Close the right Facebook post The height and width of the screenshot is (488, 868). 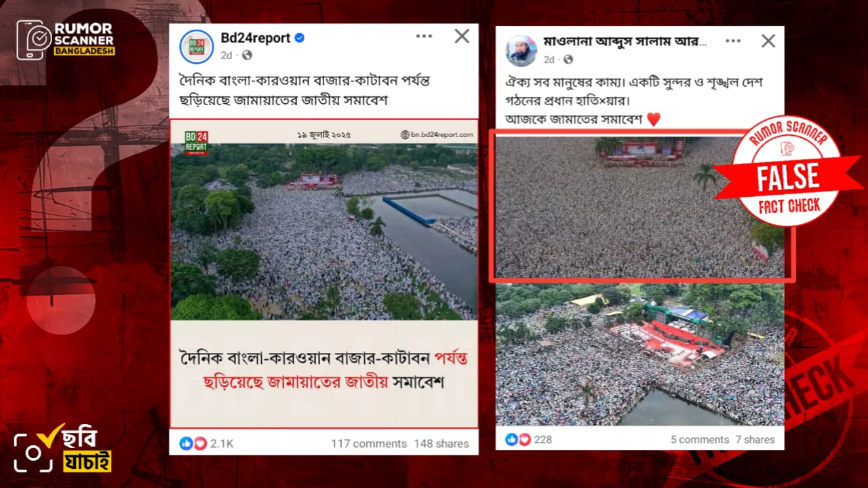pos(768,41)
